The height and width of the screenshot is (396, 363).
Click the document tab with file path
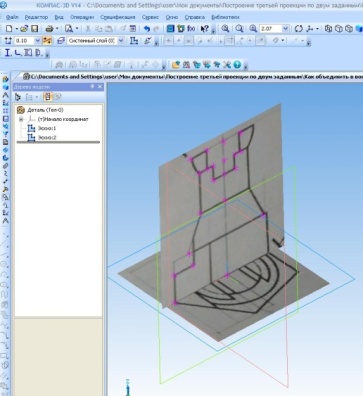pos(192,77)
